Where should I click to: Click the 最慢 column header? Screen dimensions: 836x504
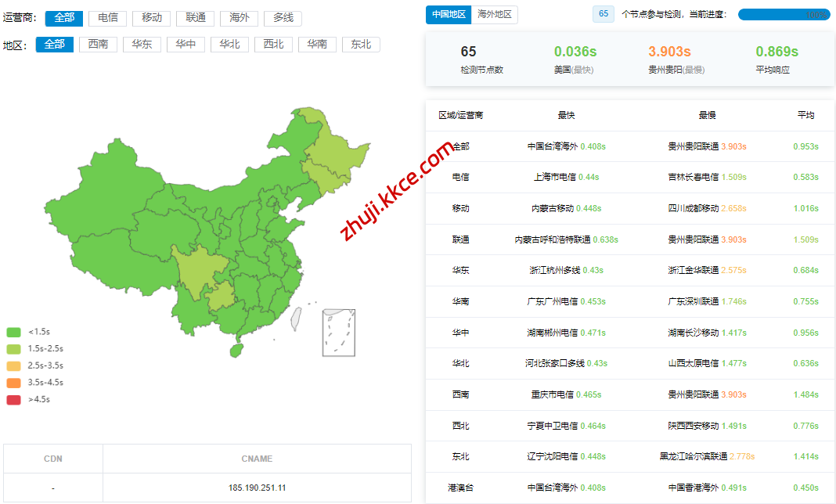(707, 115)
